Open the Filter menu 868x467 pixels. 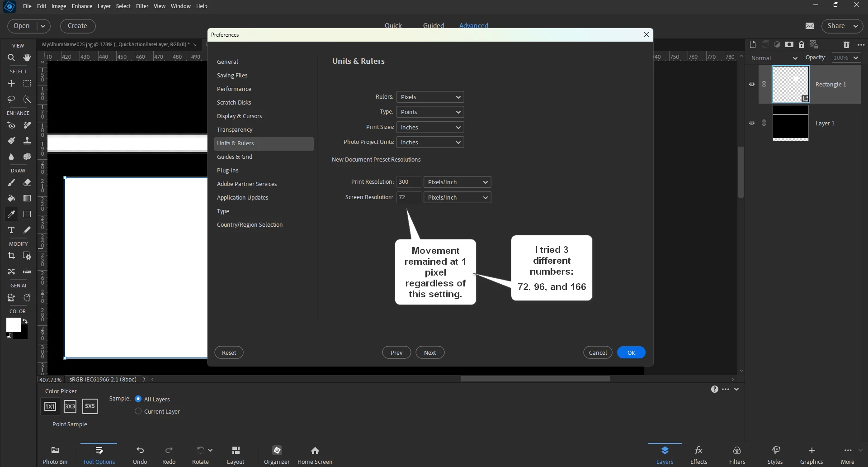[142, 6]
